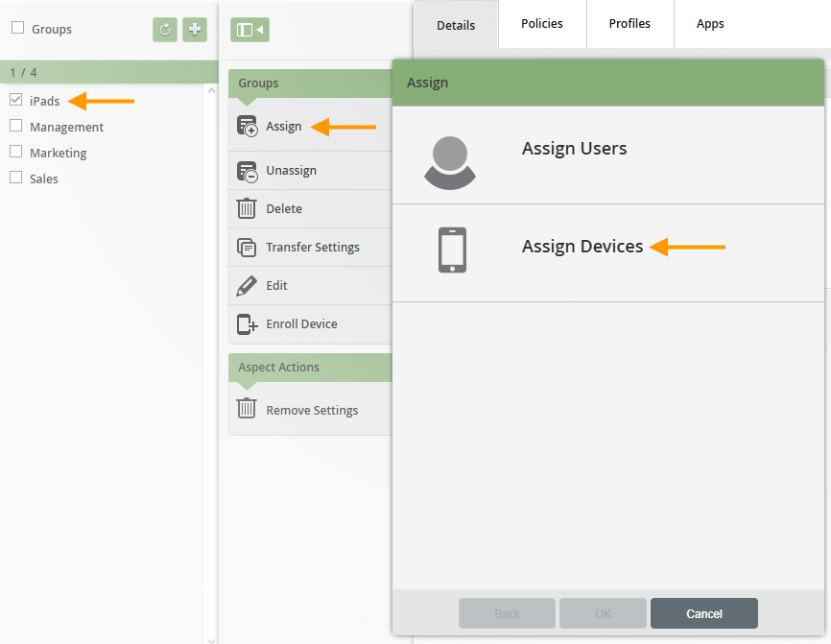Click the Management group name
The width and height of the screenshot is (831, 644).
pos(67,128)
